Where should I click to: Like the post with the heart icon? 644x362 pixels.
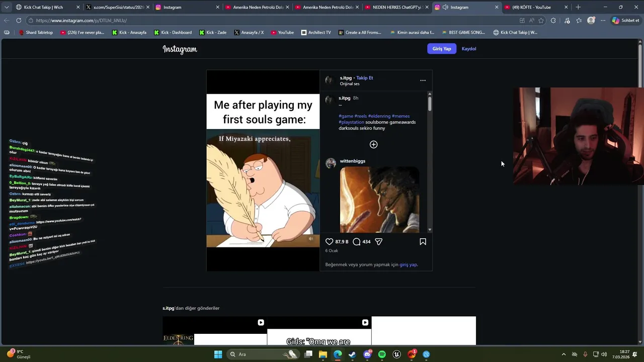pos(329,242)
